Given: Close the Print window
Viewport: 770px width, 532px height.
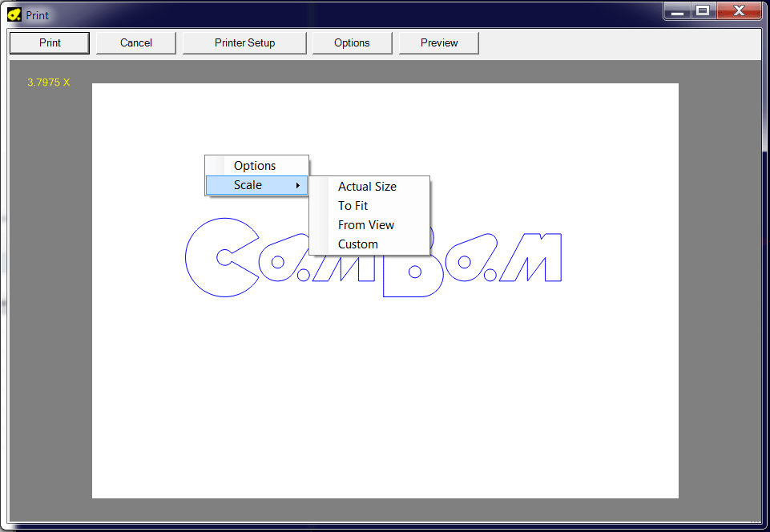Looking at the screenshot, I should [738, 11].
